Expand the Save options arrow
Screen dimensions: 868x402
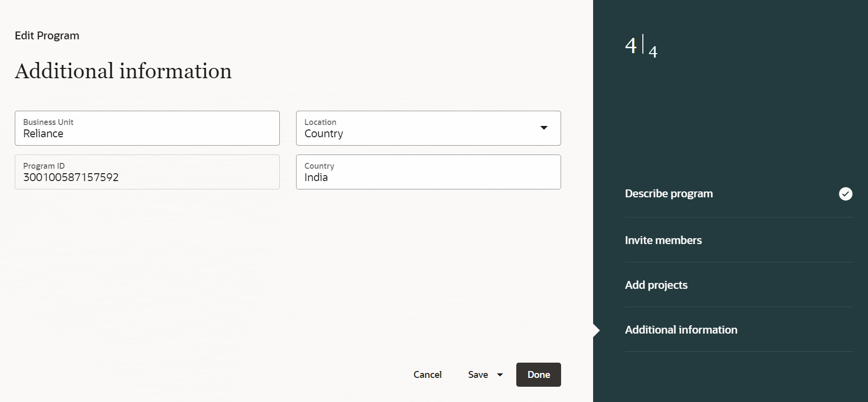500,375
